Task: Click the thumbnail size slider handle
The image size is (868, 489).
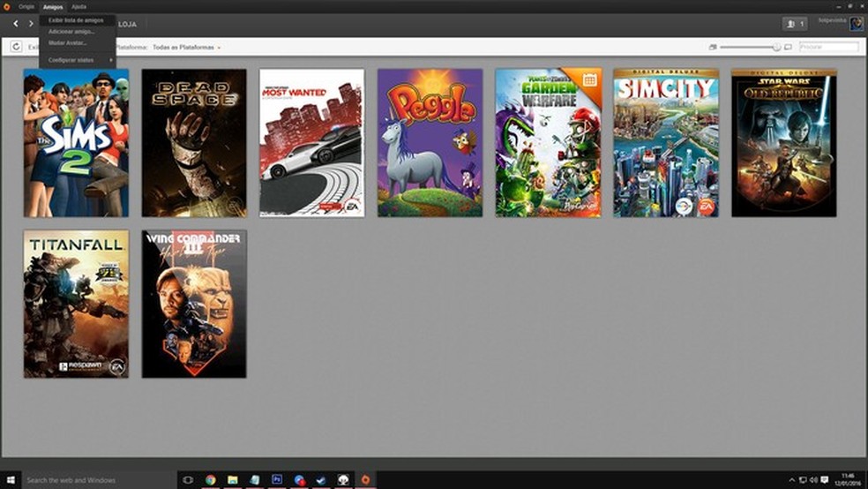Action: coord(777,47)
